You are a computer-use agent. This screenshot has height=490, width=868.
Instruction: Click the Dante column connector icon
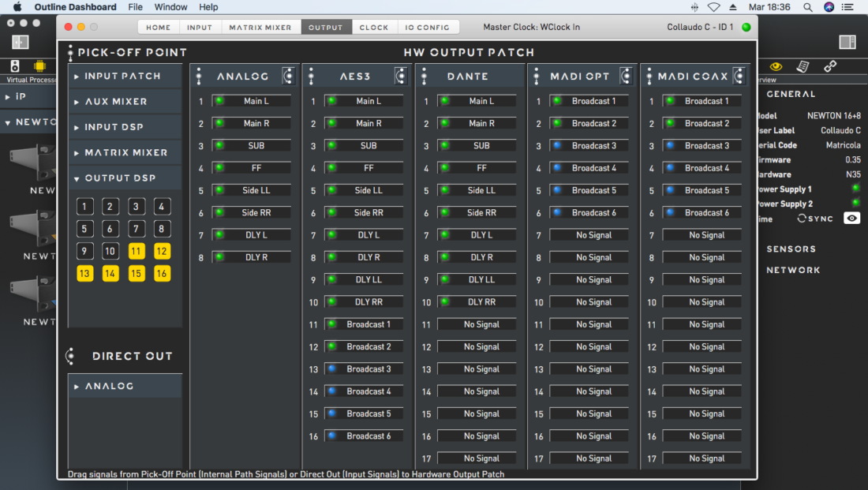(x=424, y=77)
